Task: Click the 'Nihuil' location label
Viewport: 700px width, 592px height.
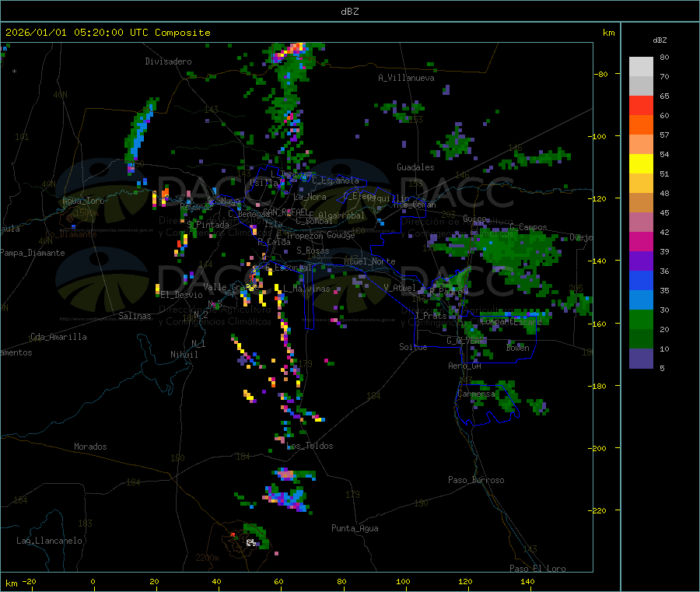Action: pyautogui.click(x=184, y=355)
